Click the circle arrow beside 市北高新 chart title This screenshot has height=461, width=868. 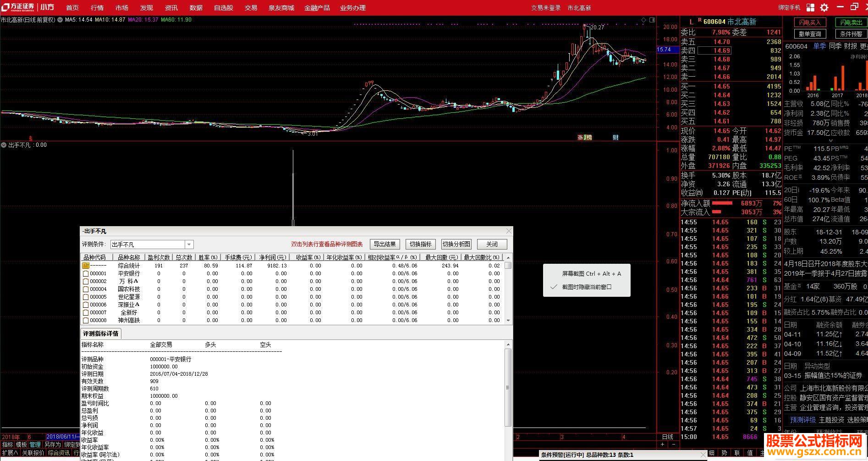(x=60, y=20)
